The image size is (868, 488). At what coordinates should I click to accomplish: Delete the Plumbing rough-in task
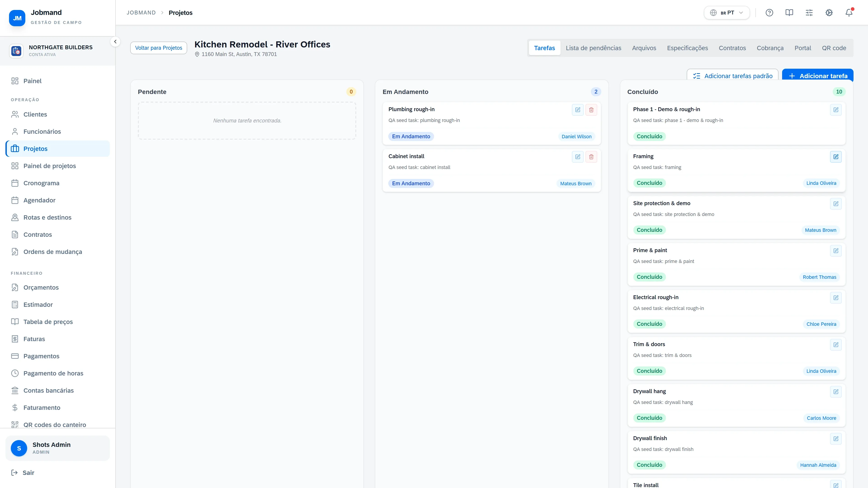pyautogui.click(x=591, y=110)
